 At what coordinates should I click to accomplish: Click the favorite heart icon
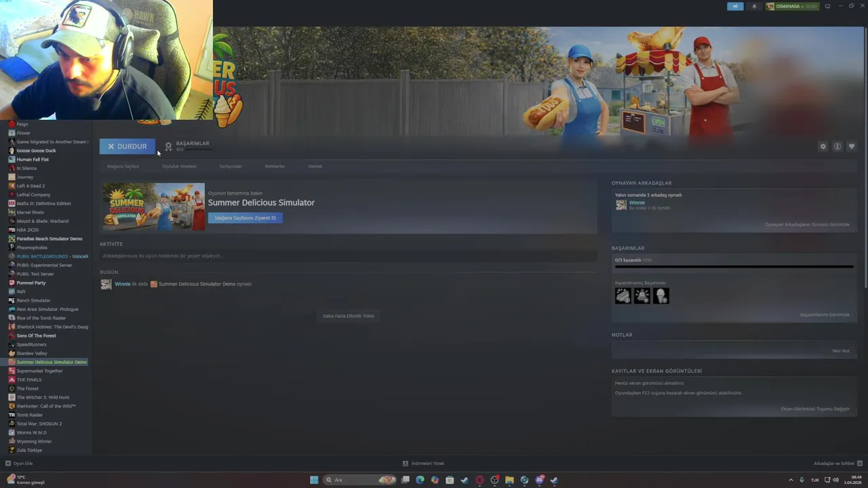click(x=852, y=146)
